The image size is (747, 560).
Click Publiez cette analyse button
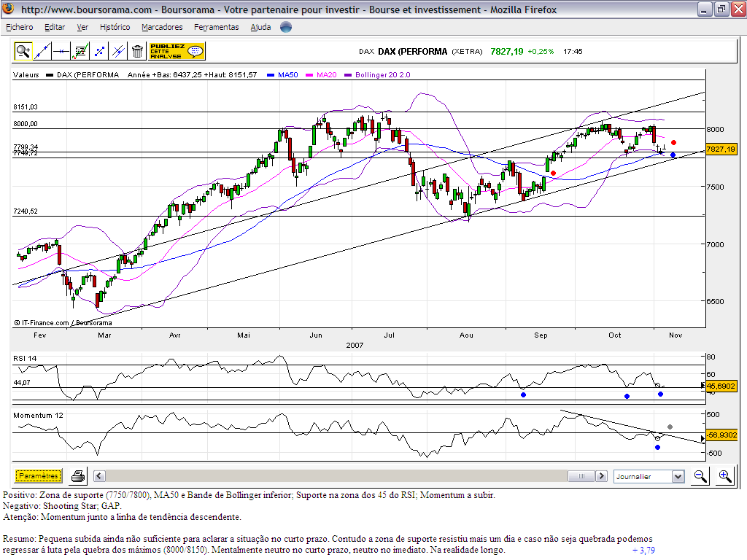pos(177,51)
